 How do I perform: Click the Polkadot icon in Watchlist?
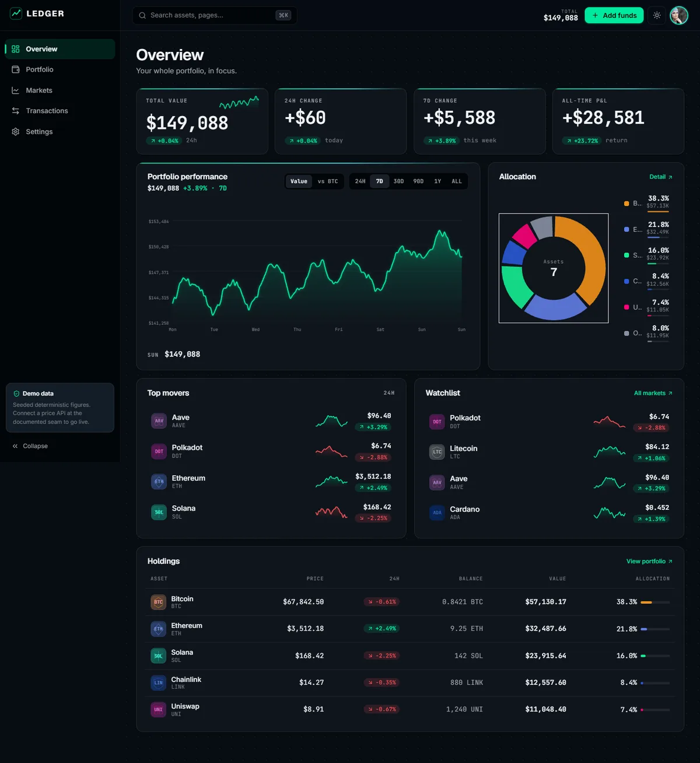click(x=437, y=421)
